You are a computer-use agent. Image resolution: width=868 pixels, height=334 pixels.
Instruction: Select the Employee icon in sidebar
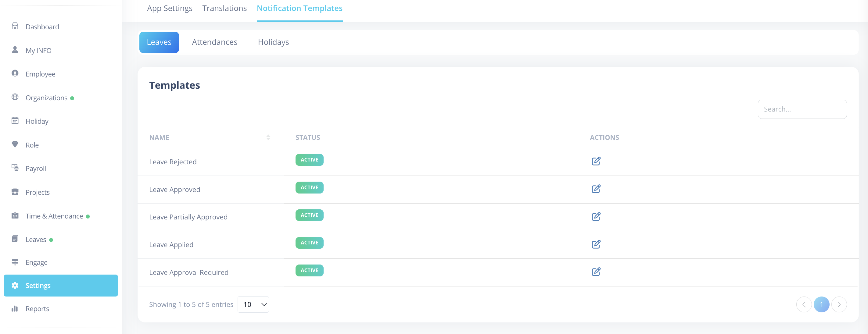pos(15,73)
